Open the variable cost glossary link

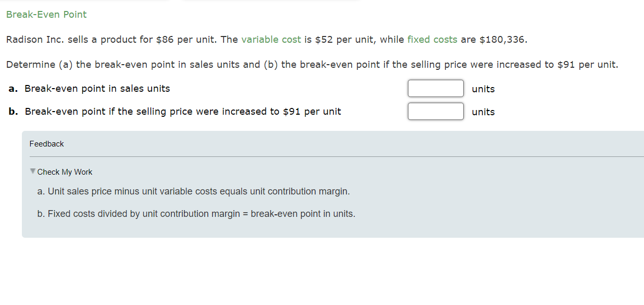271,39
